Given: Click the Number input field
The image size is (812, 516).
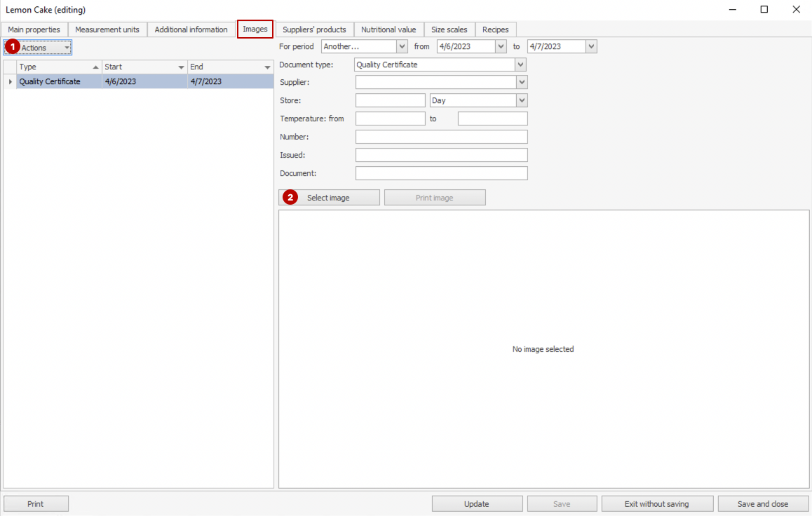Looking at the screenshot, I should (441, 137).
